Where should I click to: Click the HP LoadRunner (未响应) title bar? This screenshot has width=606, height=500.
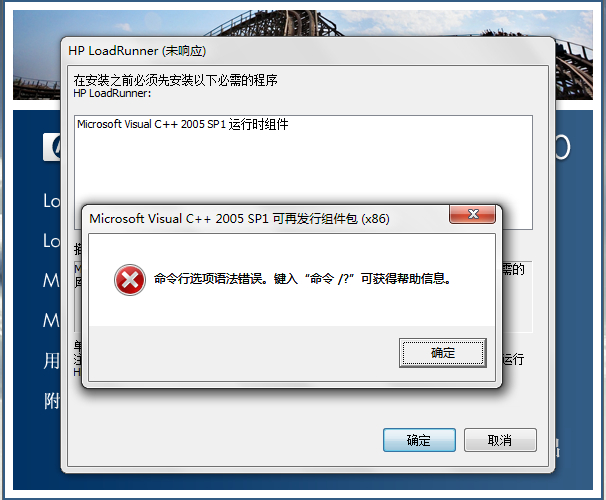308,51
